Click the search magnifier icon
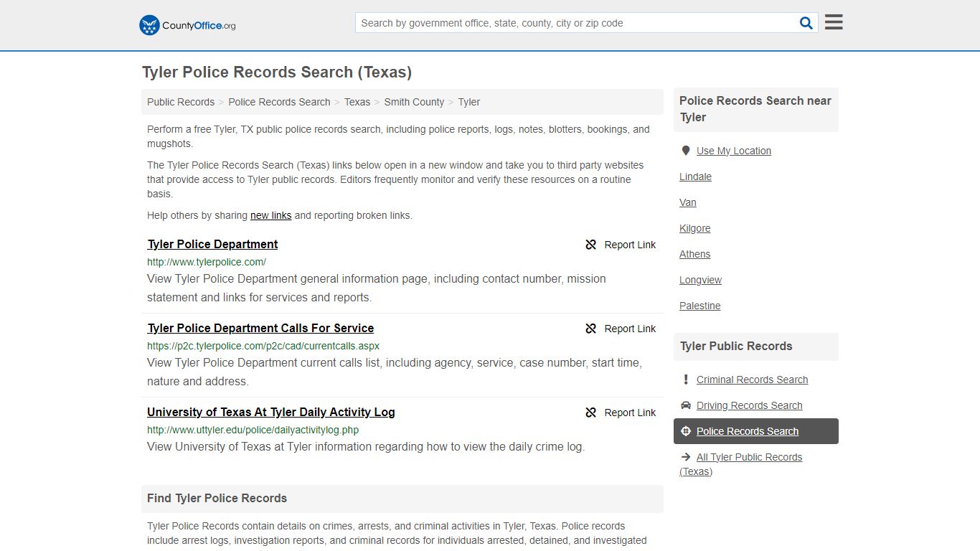This screenshot has height=551, width=980. 806,23
